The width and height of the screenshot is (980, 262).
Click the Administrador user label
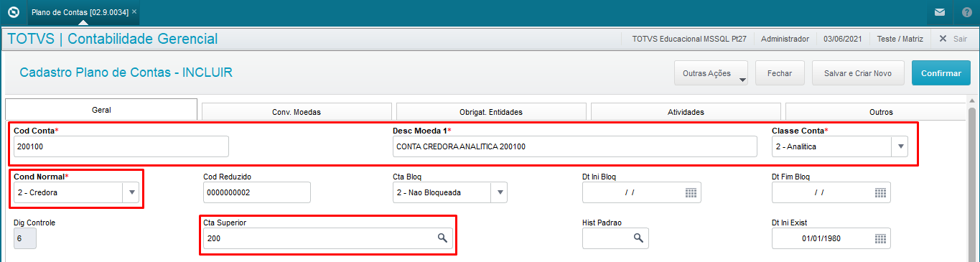click(x=785, y=39)
